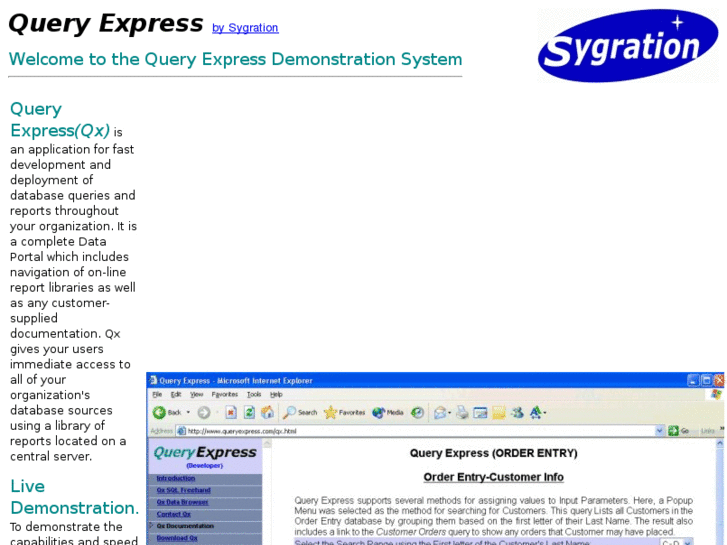This screenshot has width=727, height=545.
Task: Click the text size 'A' icon in IE toolbar
Action: pyautogui.click(x=536, y=412)
